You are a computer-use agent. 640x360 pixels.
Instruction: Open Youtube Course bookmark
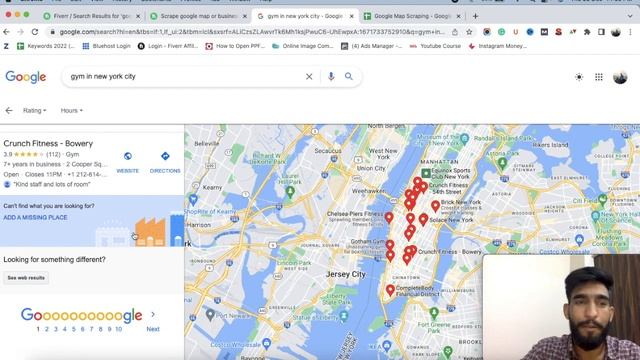coord(435,46)
